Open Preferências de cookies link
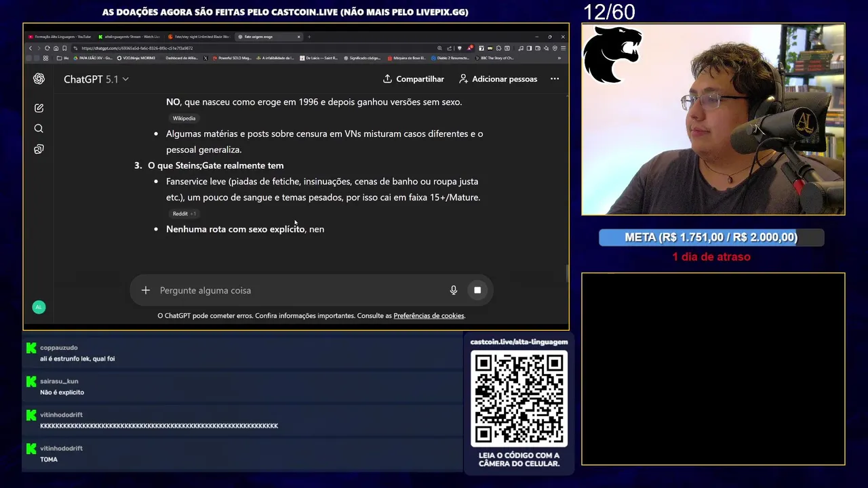Viewport: 868px width, 488px height. click(429, 316)
